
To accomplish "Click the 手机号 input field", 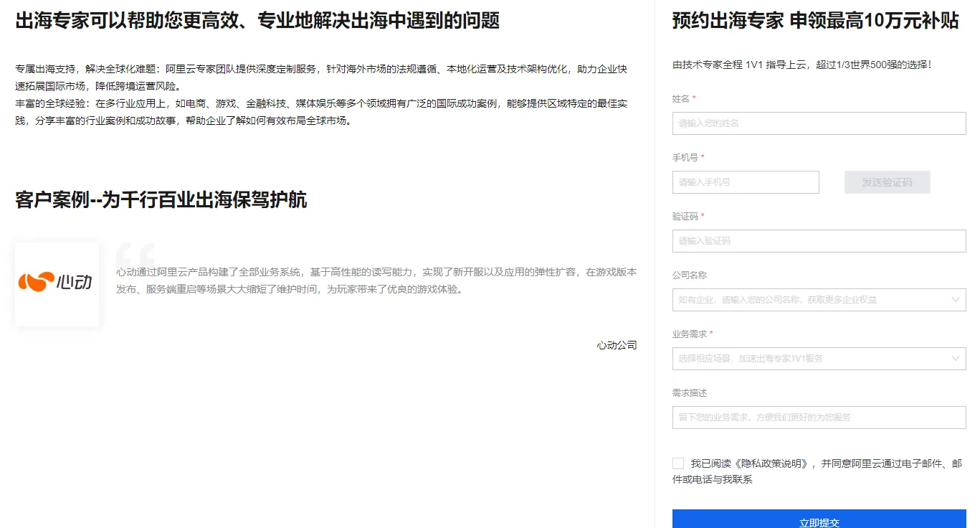I will [x=745, y=181].
